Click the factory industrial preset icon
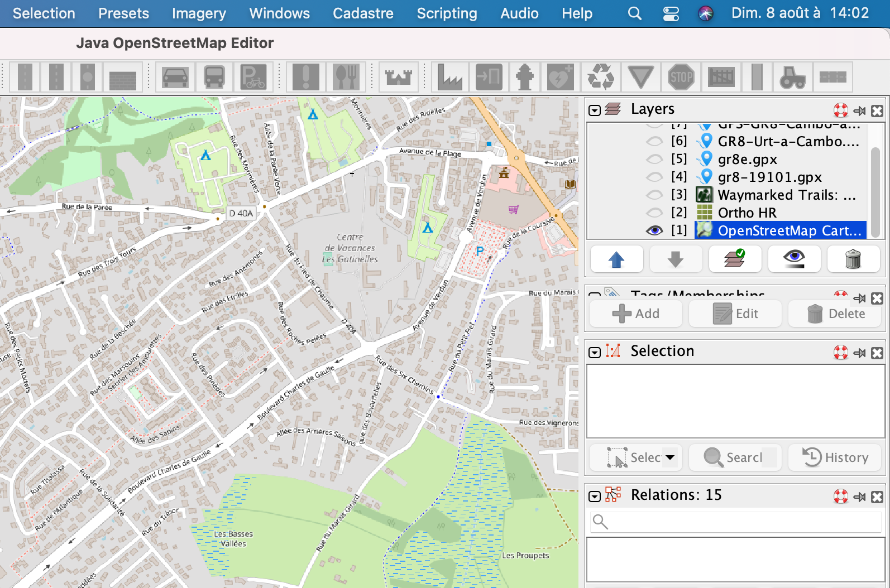The width and height of the screenshot is (890, 588). pyautogui.click(x=450, y=77)
